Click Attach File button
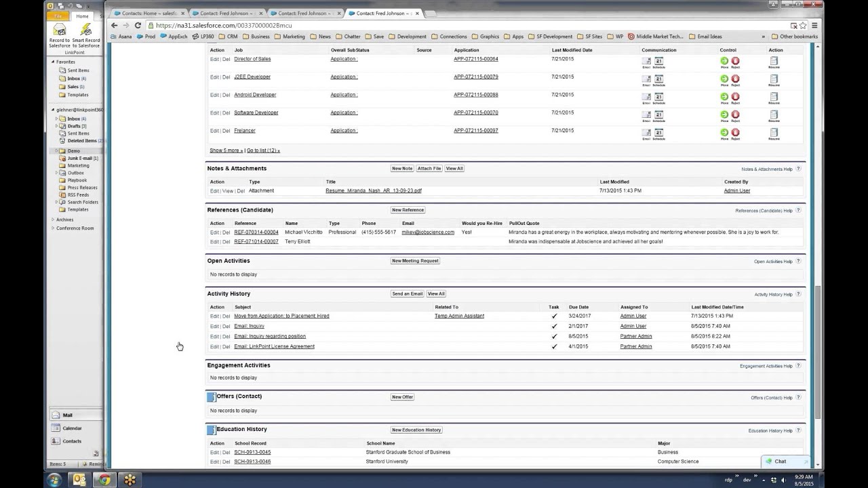868x488 pixels. (x=429, y=169)
